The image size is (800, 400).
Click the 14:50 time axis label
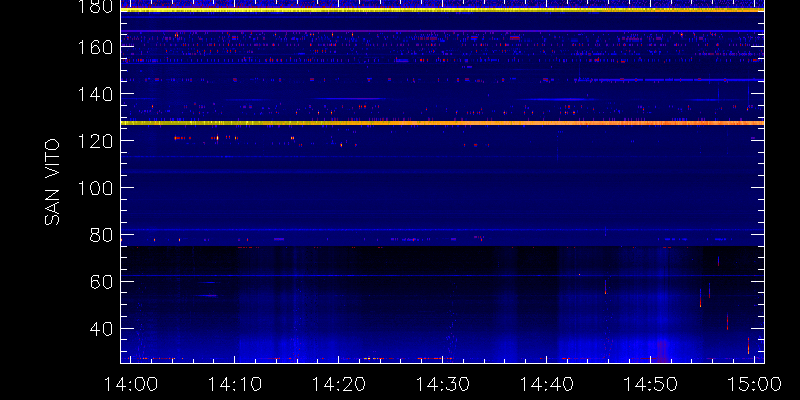(650, 384)
